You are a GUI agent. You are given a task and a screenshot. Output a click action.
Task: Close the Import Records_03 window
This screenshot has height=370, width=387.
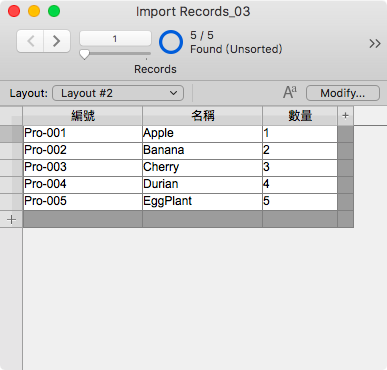click(14, 11)
